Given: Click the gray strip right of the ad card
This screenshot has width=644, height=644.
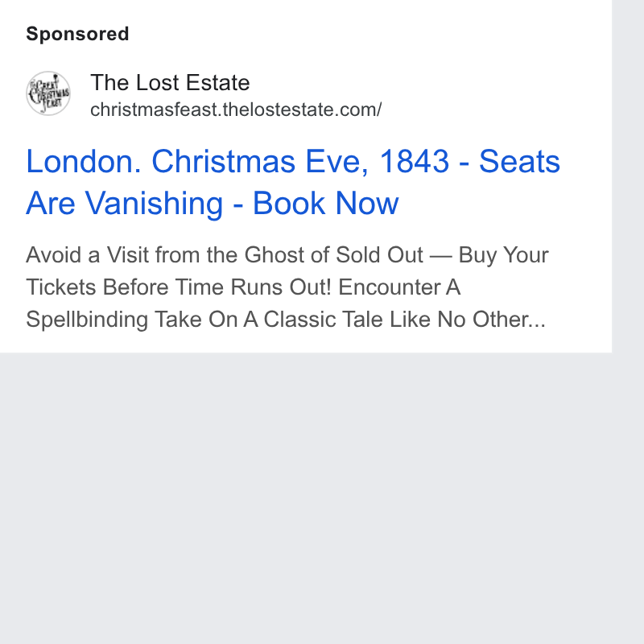Looking at the screenshot, I should 628,176.
